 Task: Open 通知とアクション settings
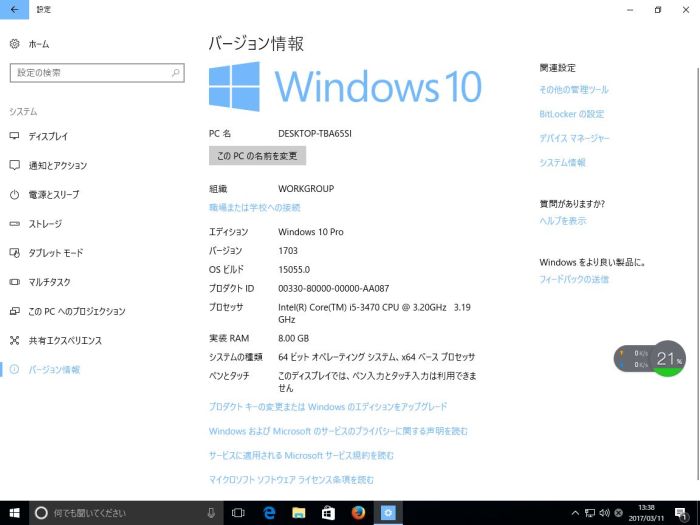pos(57,165)
